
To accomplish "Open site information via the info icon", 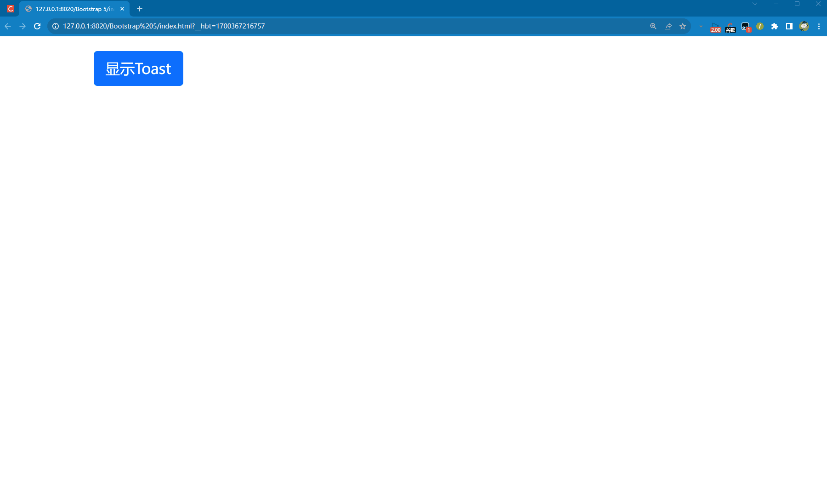I will [55, 26].
